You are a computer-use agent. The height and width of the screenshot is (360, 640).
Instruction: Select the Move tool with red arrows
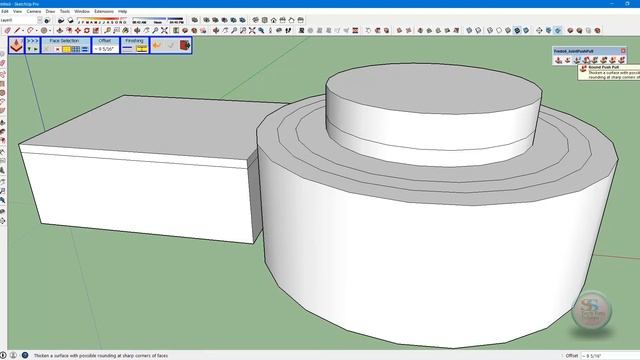[78, 30]
